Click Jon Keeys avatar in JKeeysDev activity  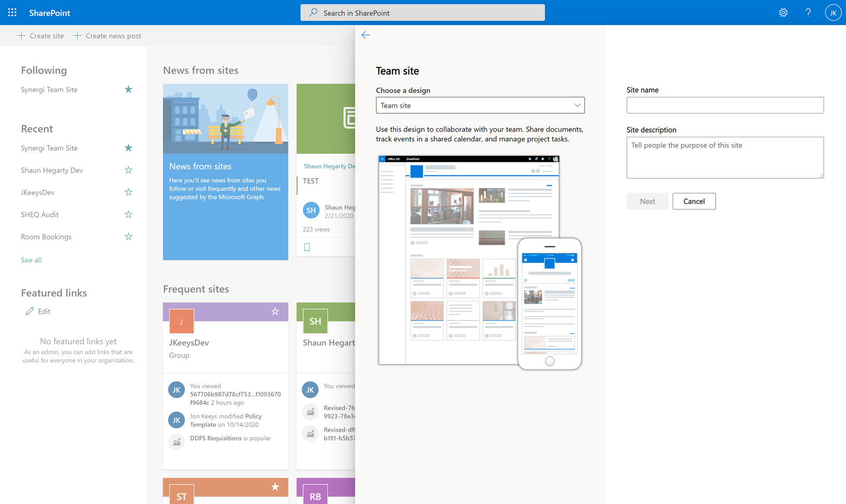176,420
